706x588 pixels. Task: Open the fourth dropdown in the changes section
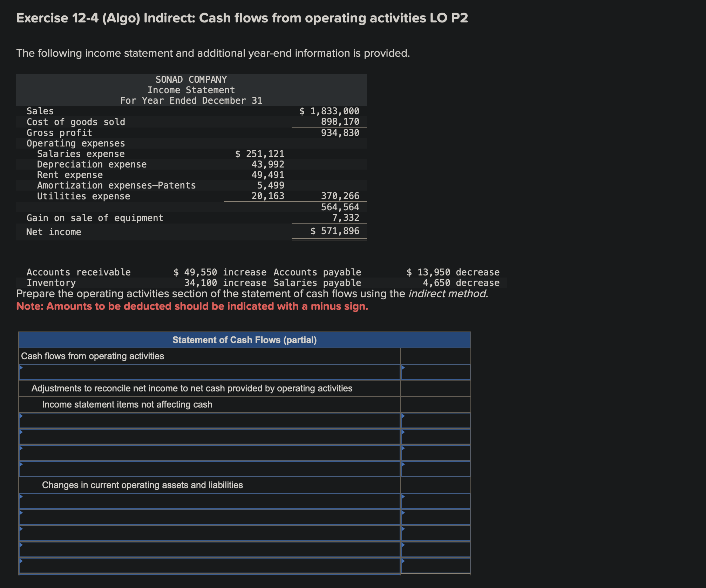click(x=210, y=549)
